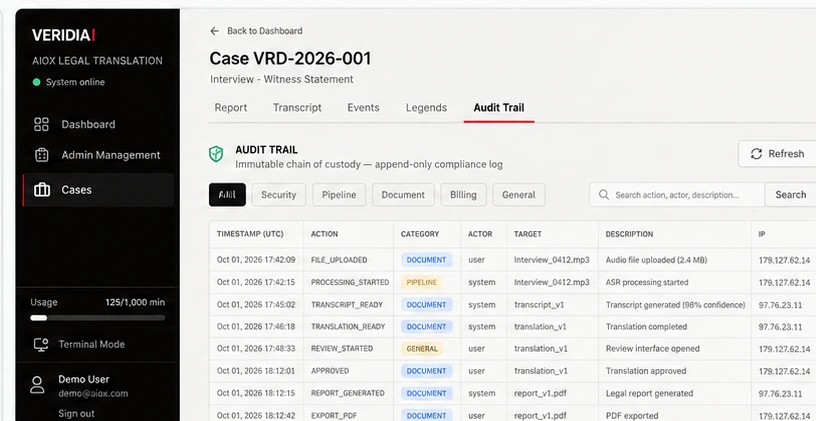Click the TRANSCRIPT_READY action cell
The width and height of the screenshot is (816, 421).
tap(347, 304)
